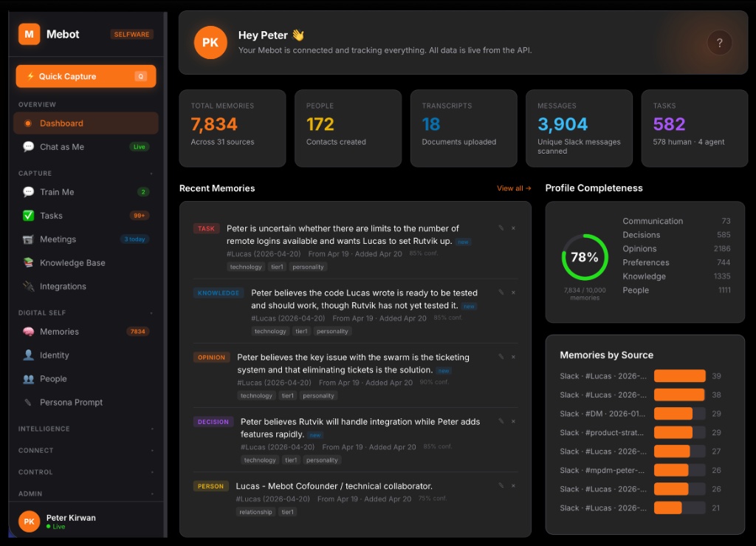Open Chat as Me page
Image resolution: width=756 pixels, height=546 pixels.
coord(86,146)
